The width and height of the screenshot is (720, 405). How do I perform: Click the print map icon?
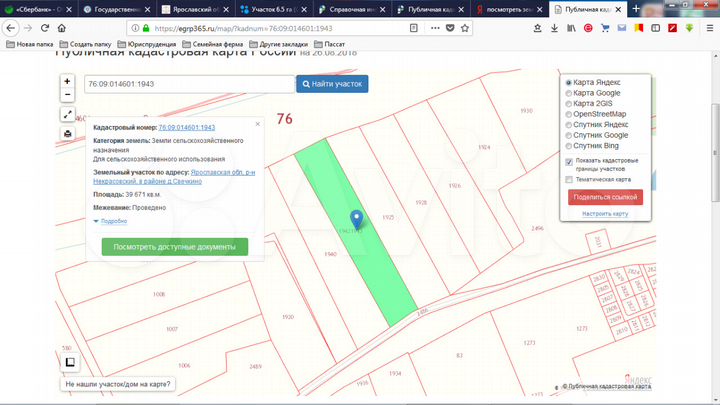coord(67,133)
